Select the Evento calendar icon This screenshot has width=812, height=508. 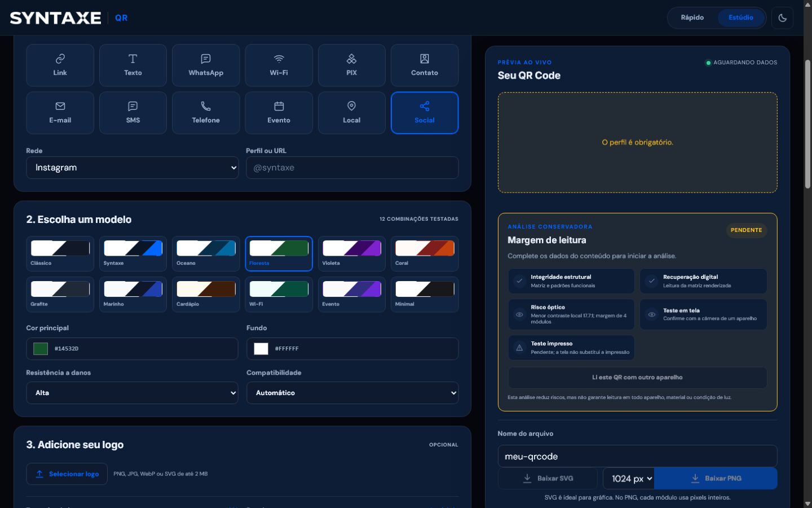click(x=279, y=106)
